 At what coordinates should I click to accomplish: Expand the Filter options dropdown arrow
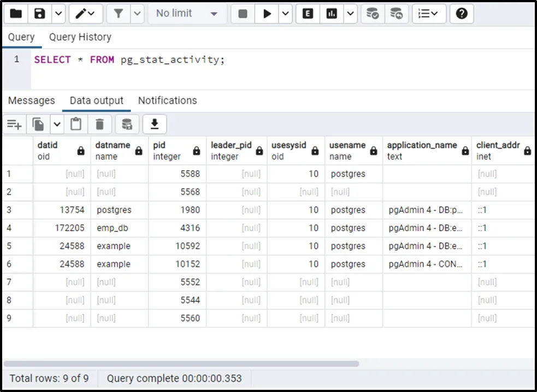coord(137,14)
